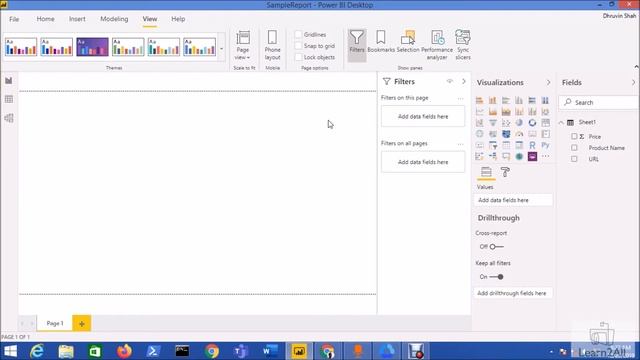640x360 pixels.
Task: Open the Fields well tab in Visualizations
Action: (486, 172)
